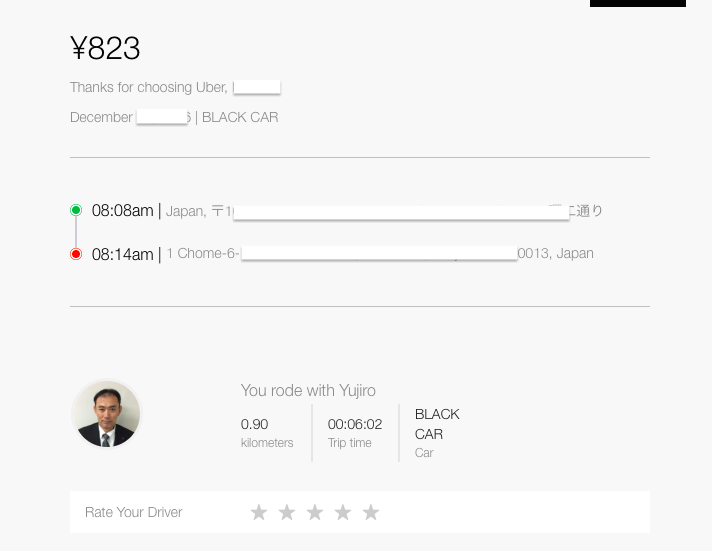This screenshot has height=551, width=712.
Task: Click the drop-off address starting 1 Chome-6
Action: click(380, 253)
